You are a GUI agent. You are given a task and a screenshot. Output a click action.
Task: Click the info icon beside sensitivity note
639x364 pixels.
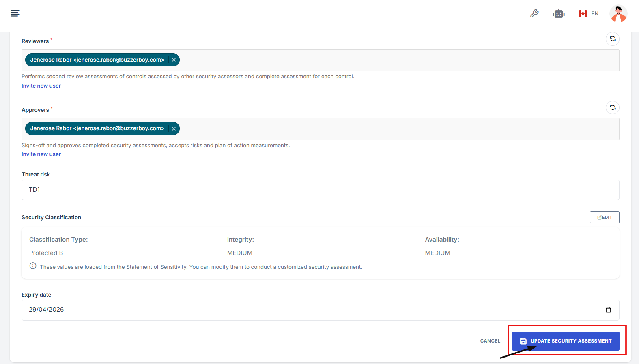pos(33,266)
